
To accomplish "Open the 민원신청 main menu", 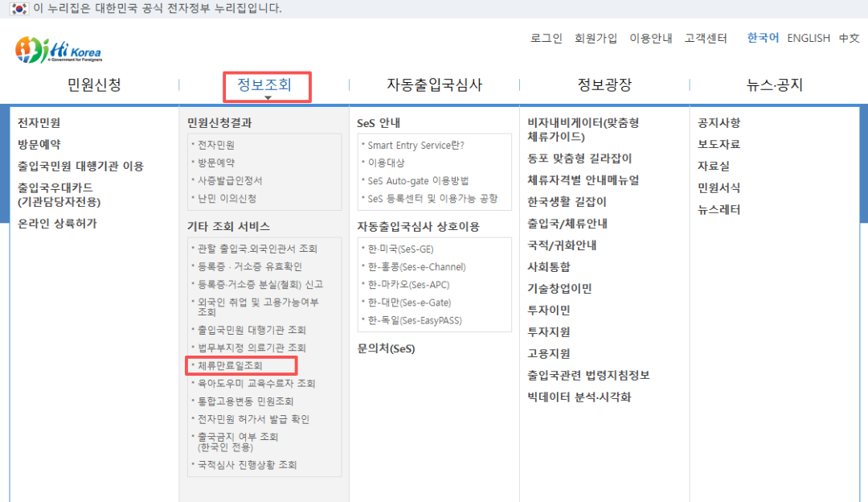I will pos(94,84).
